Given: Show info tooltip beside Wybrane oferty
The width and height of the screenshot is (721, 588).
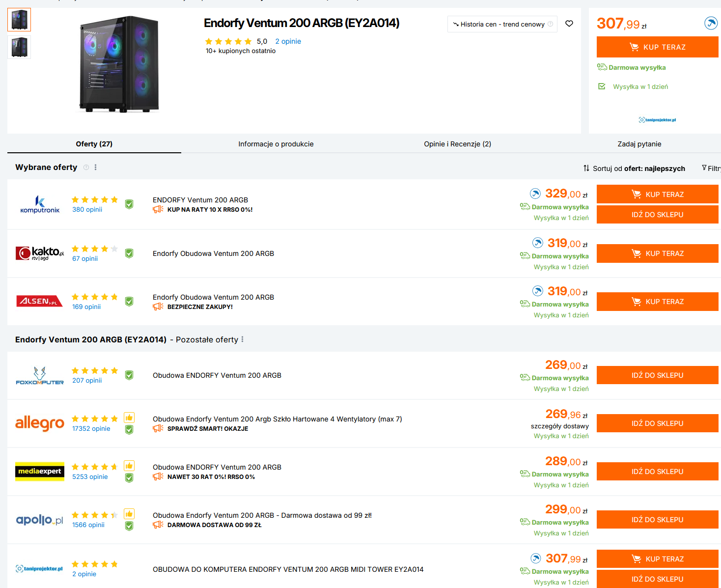Looking at the screenshot, I should [86, 168].
